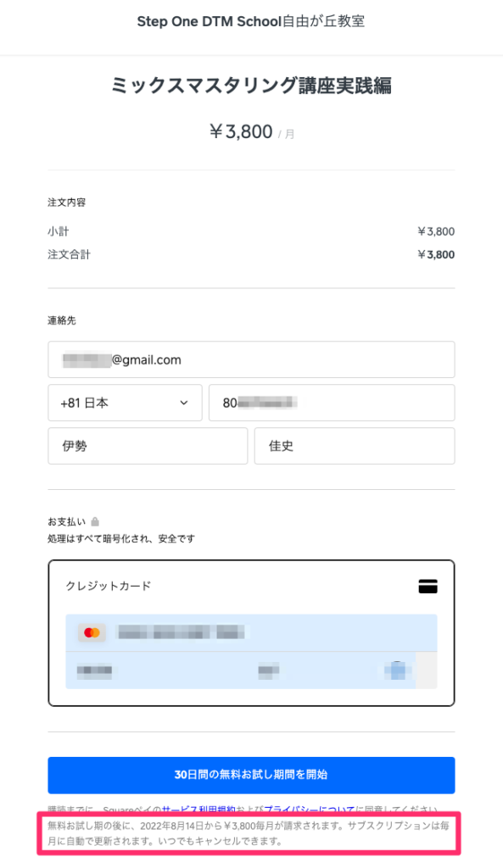
Task: Click the lock icon beside お支払い
Action: pos(95,521)
